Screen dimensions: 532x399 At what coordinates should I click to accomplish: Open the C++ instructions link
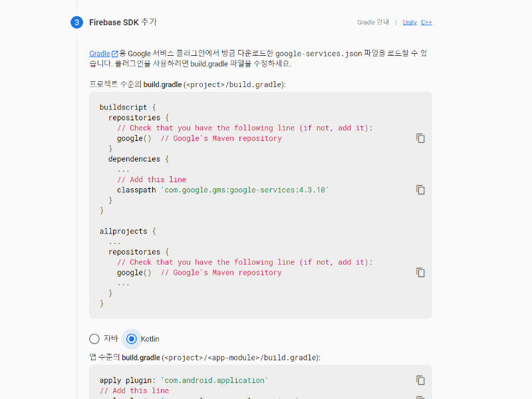coord(426,23)
